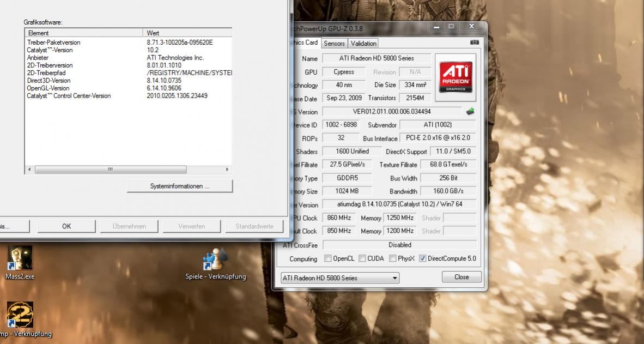Click the Driver Version field atiumdag 8.14.10.0735
This screenshot has height=344, width=644.
tap(399, 204)
